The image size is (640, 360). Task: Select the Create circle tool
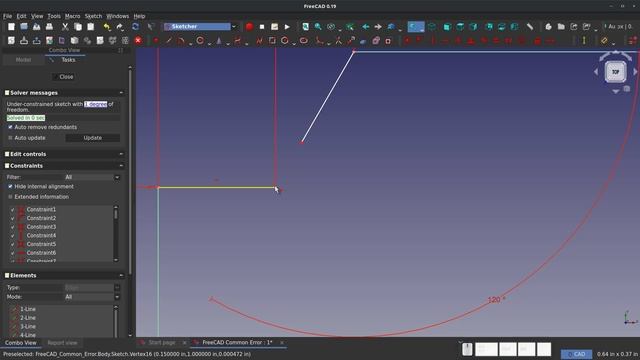[200, 40]
